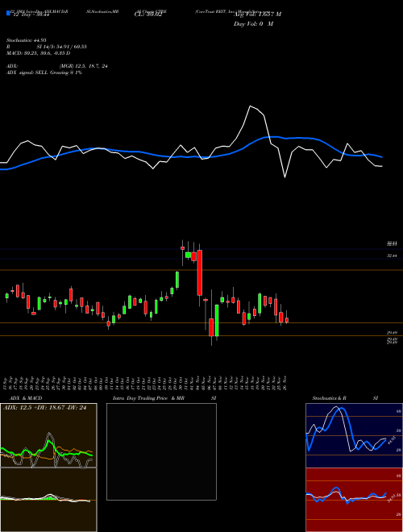Click the 'Intra Day Trading Price & MR' title
This screenshot has width=403, height=532.
point(149,398)
